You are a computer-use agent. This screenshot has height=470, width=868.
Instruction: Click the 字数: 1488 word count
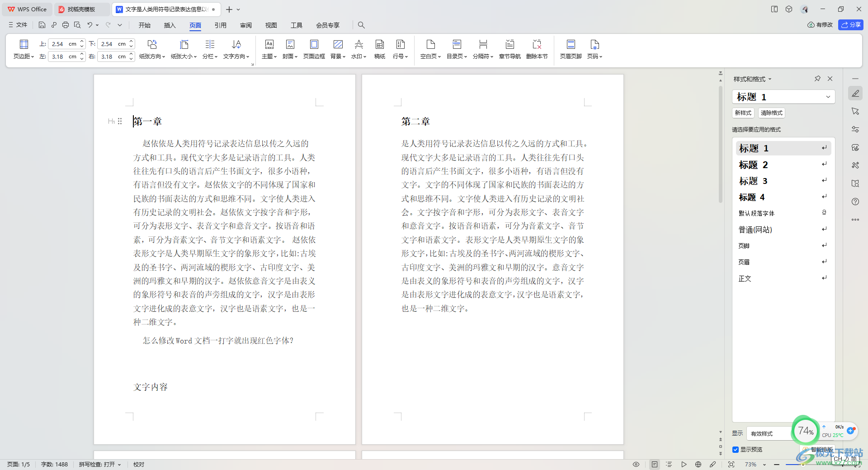54,465
